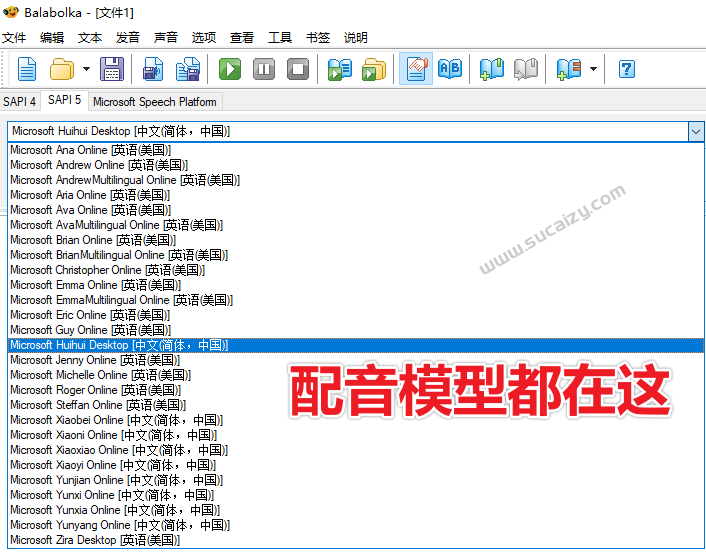
Task: Open the 选项 menu
Action: [x=204, y=37]
